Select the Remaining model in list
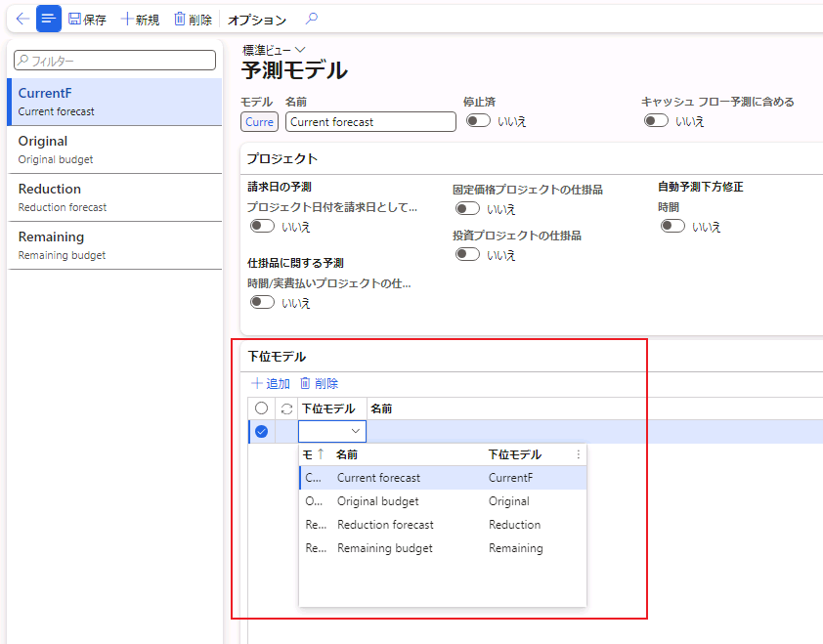Viewport: 823px width, 644px height. (x=115, y=245)
